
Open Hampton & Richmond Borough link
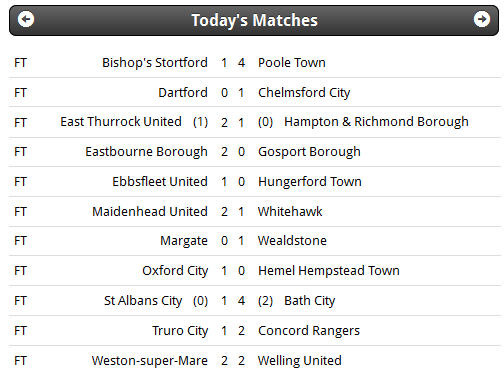pos(376,122)
